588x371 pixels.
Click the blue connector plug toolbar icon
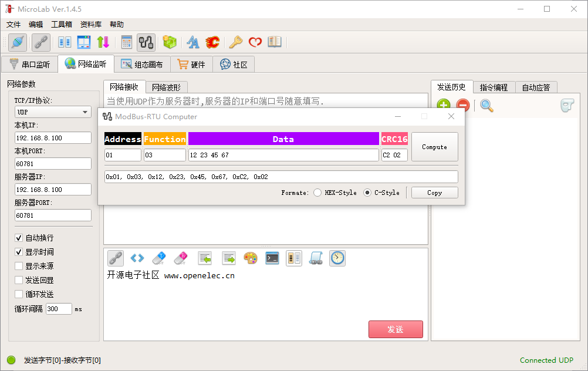coord(18,42)
